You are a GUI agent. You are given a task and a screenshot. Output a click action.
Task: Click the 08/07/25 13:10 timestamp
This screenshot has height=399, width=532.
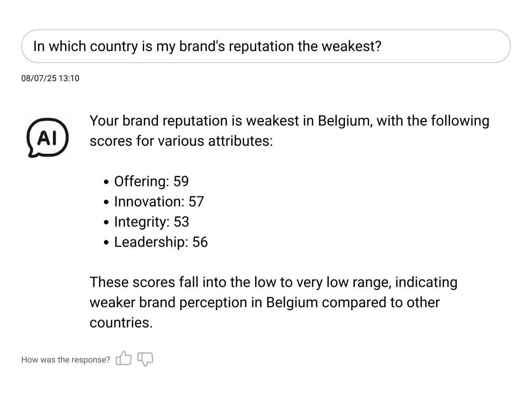pyautogui.click(x=50, y=78)
